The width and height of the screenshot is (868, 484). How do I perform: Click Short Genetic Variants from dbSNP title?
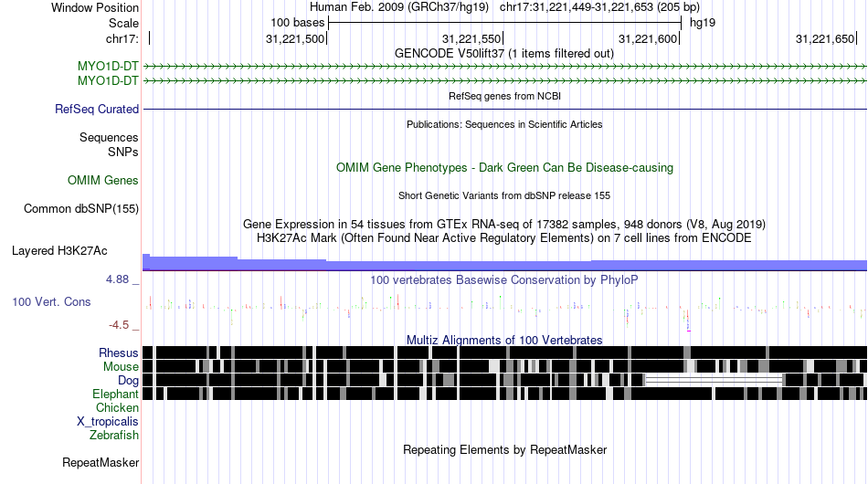[504, 195]
